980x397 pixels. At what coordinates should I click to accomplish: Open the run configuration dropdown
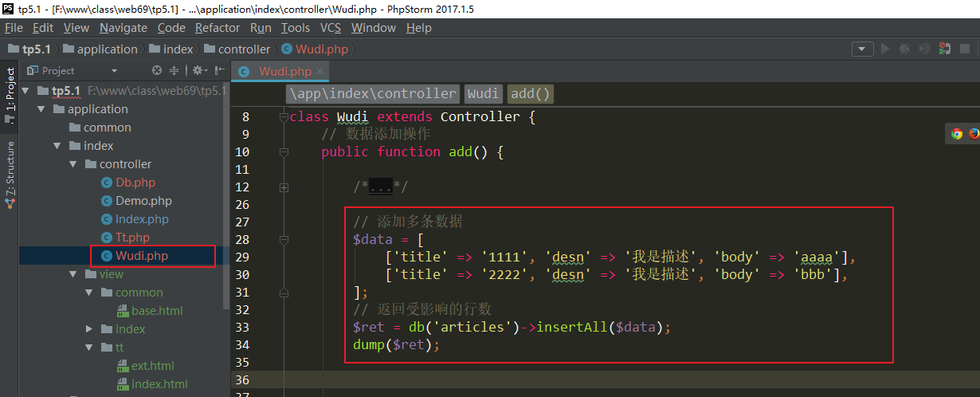click(x=862, y=49)
